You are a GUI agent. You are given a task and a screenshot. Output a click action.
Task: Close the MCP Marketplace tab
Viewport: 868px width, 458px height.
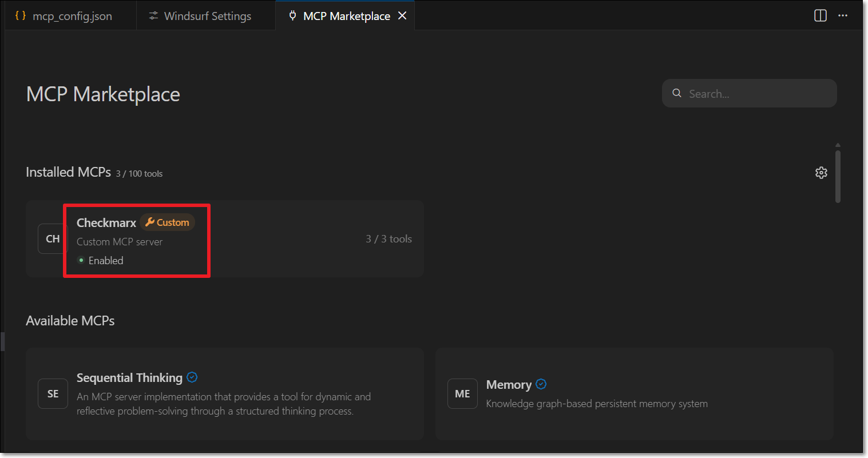coord(402,16)
